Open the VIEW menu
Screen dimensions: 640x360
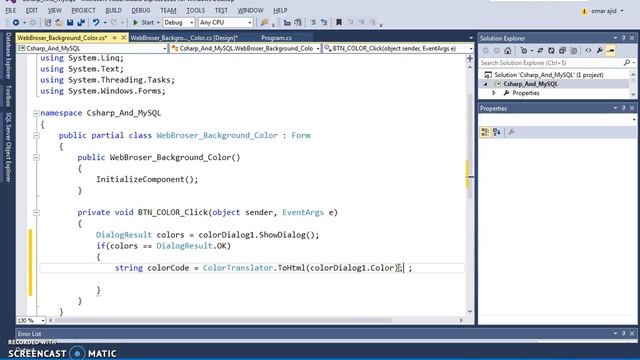pos(54,10)
